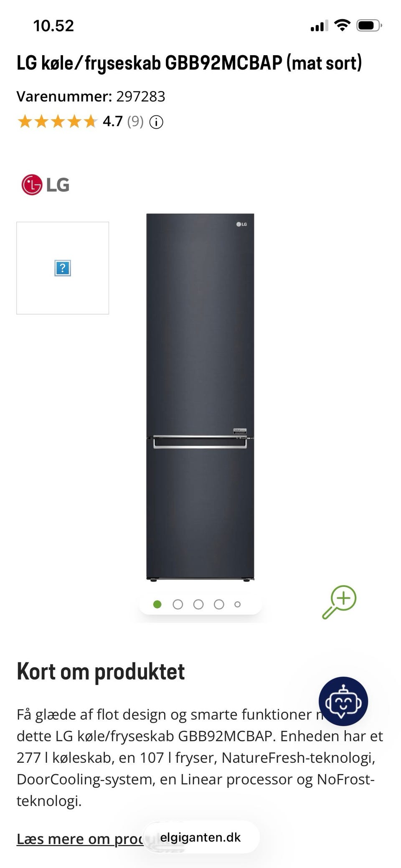Select the first green carousel dot
Screen dimensions: 401x868
[157, 604]
